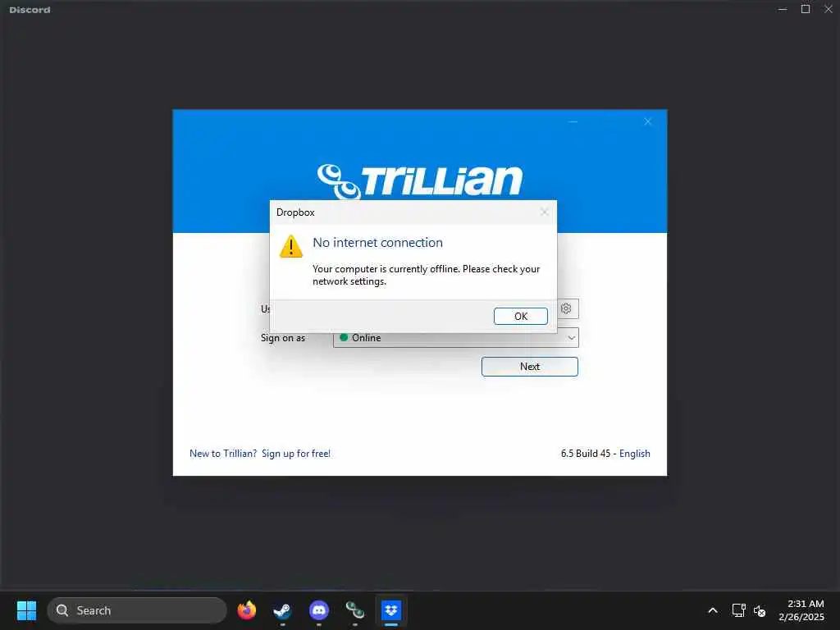Open the Sign up for free link
The width and height of the screenshot is (840, 630).
click(295, 453)
